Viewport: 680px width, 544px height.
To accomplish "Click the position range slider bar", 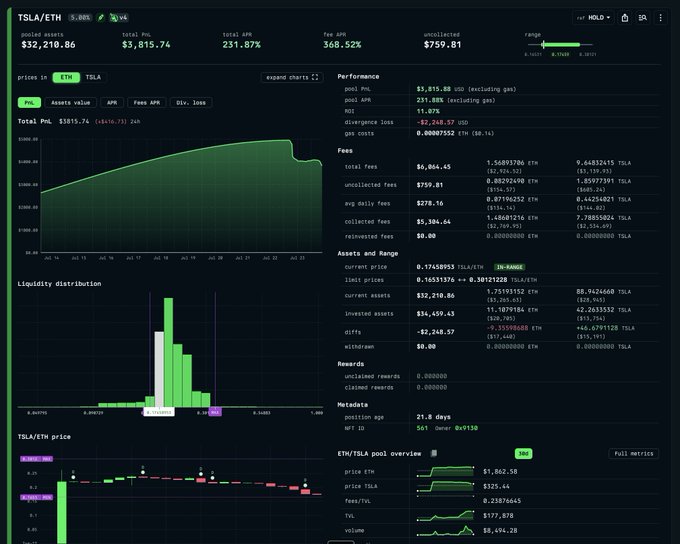I will (x=560, y=44).
